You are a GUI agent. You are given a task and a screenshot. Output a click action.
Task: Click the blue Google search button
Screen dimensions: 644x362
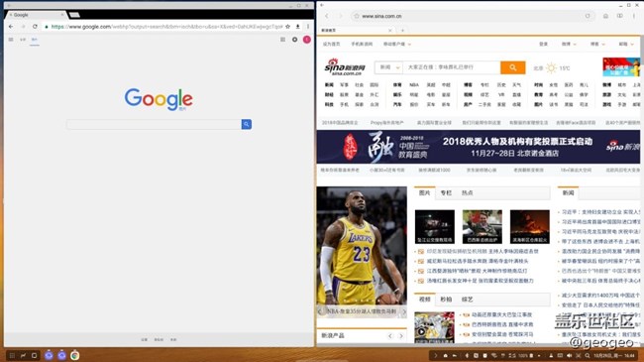pyautogui.click(x=247, y=124)
